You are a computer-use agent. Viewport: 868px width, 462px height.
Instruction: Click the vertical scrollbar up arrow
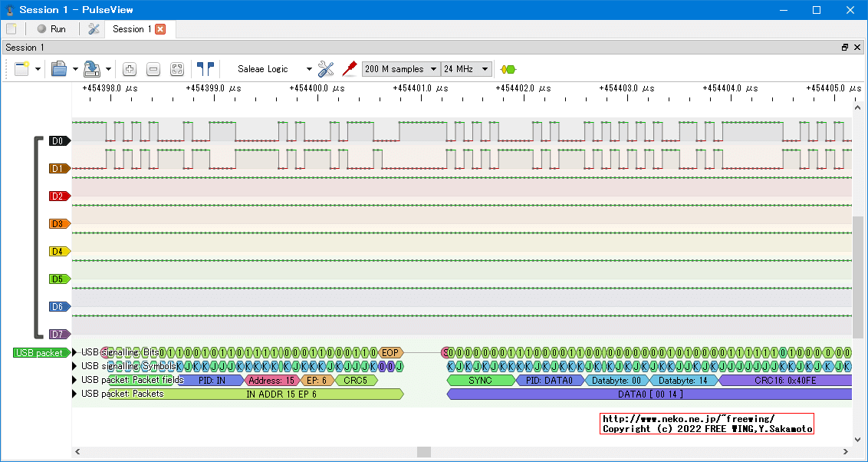pos(858,107)
